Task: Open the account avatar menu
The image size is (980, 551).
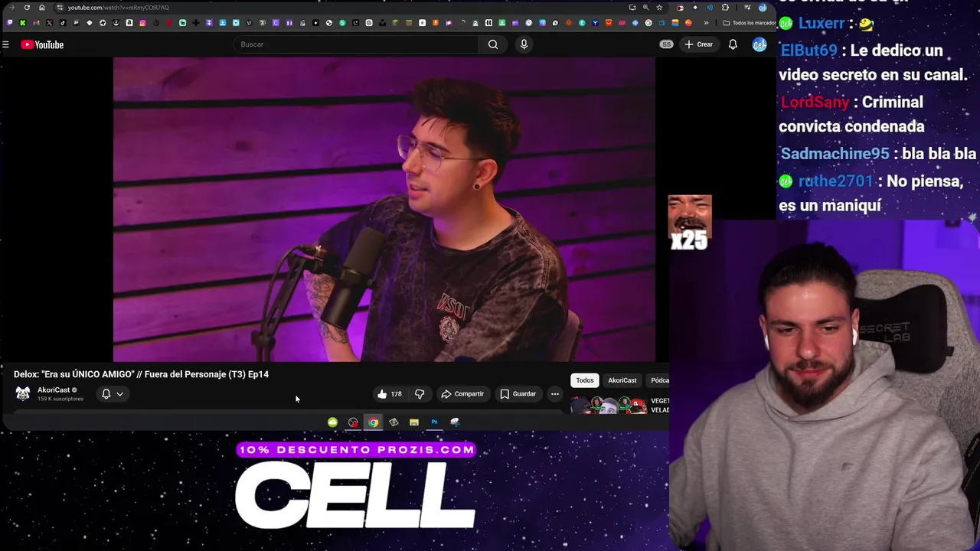Action: (x=759, y=44)
